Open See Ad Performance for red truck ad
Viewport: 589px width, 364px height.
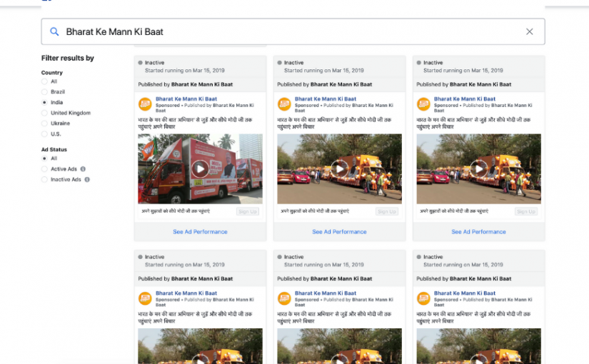(200, 232)
